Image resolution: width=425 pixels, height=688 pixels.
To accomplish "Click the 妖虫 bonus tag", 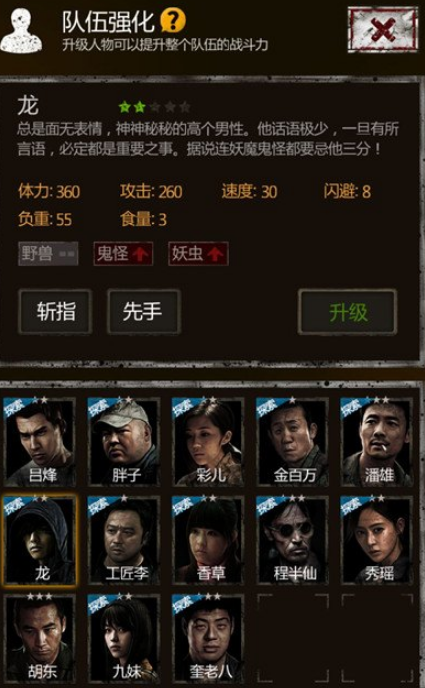I will coord(198,253).
